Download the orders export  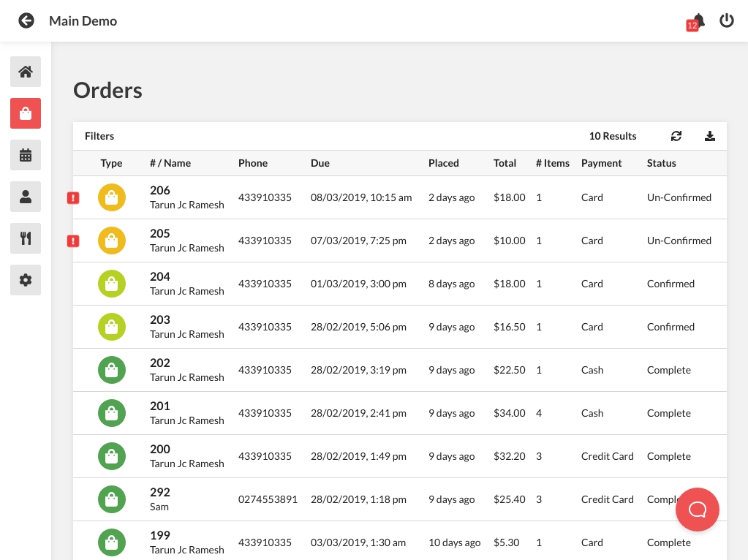tap(709, 136)
